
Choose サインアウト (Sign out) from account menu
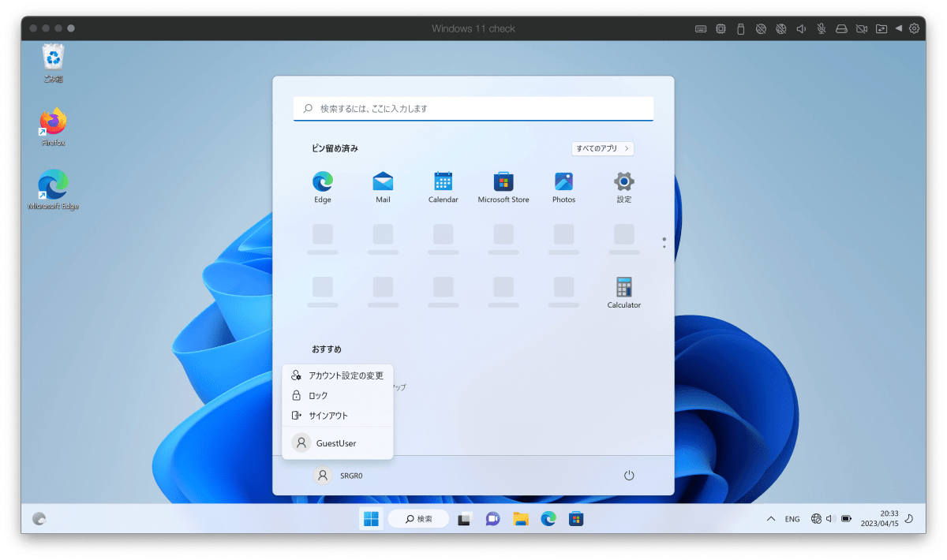[338, 415]
